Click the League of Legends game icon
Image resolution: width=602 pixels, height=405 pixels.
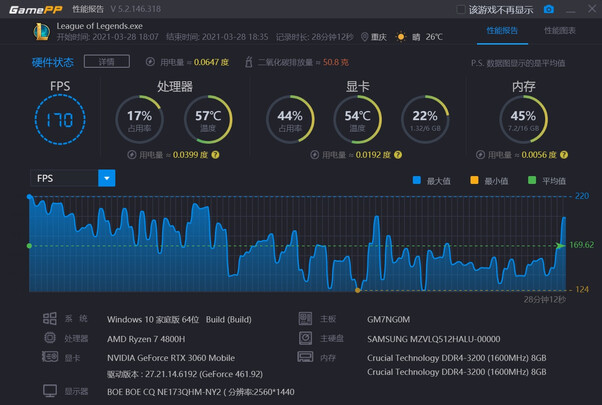click(x=41, y=31)
